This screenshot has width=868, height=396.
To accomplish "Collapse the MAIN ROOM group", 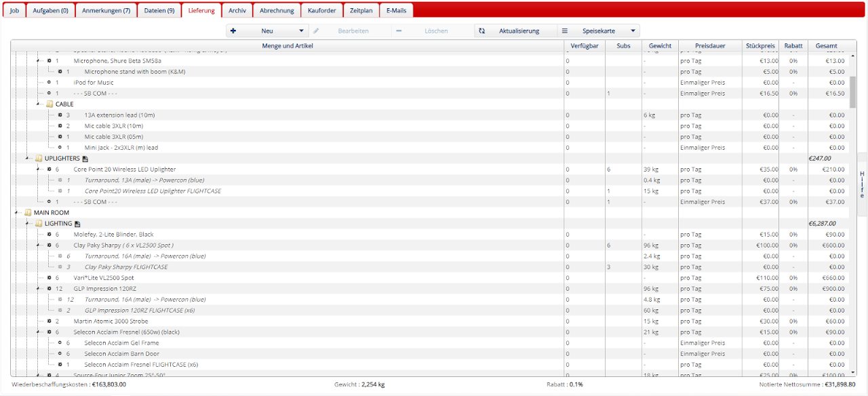I will pyautogui.click(x=16, y=213).
